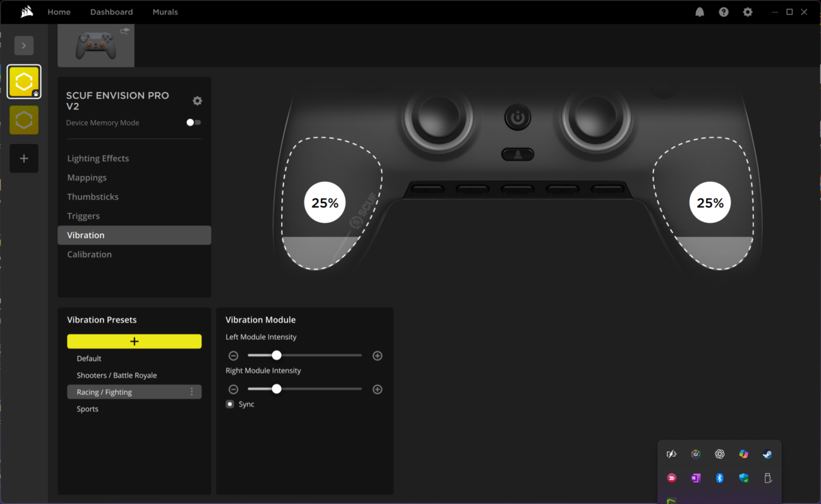821x504 pixels.
Task: Decrease Right Module Intensity with minus
Action: point(234,390)
